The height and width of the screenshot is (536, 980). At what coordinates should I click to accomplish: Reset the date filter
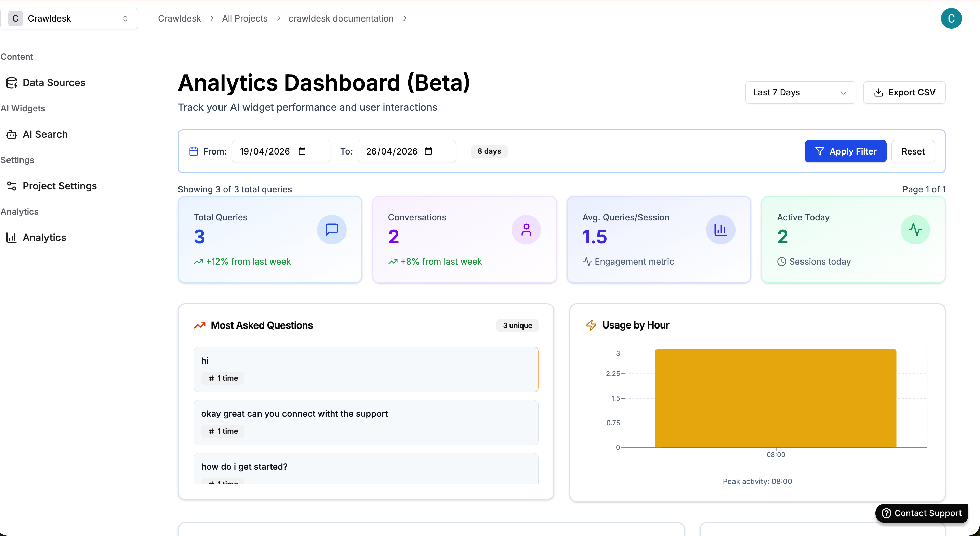(913, 151)
